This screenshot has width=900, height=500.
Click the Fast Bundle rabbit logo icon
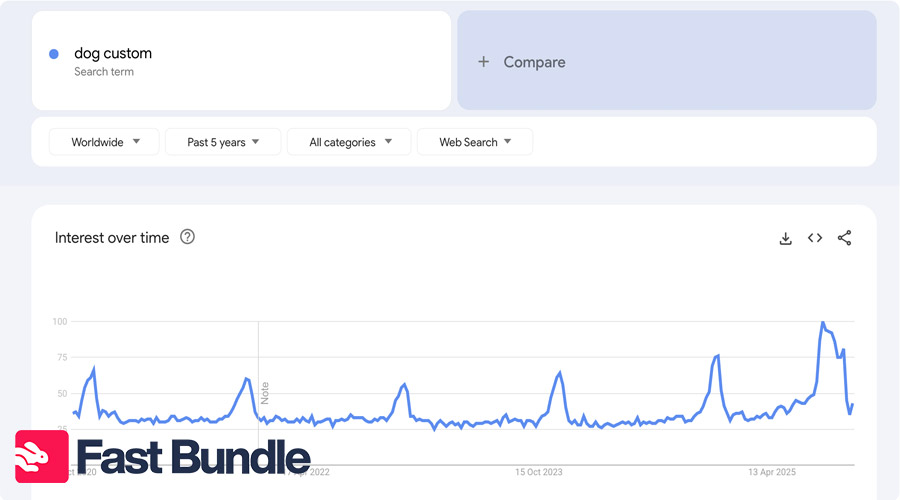(41, 457)
